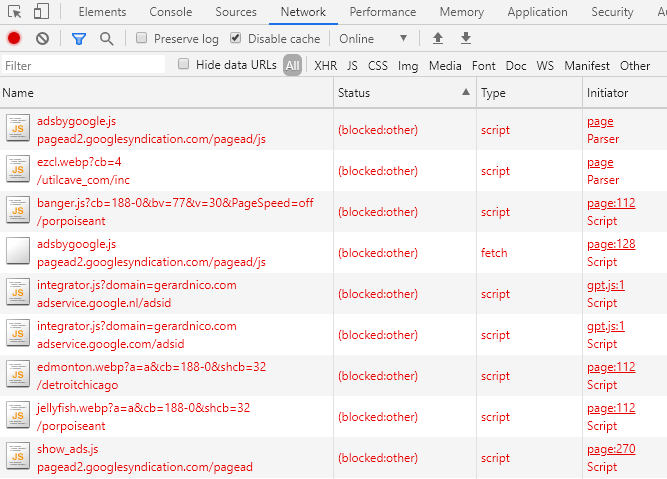Uncheck the Disable cache checkbox

[x=236, y=38]
